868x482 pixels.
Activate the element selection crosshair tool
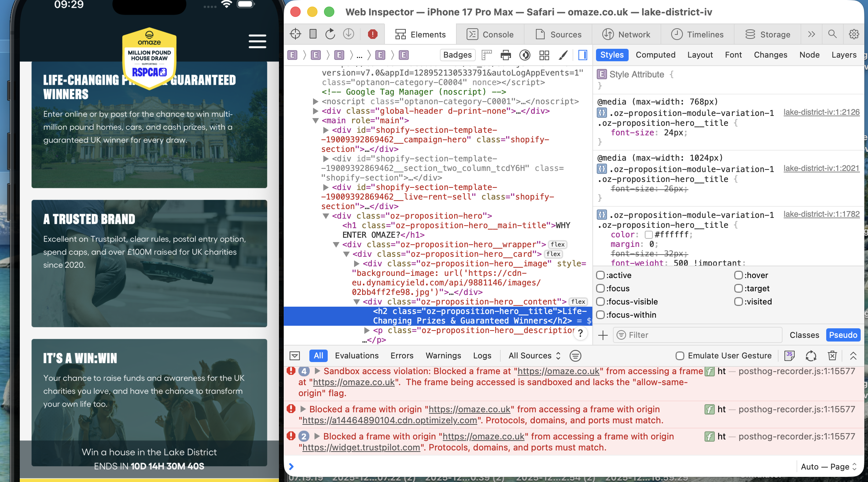pos(295,34)
